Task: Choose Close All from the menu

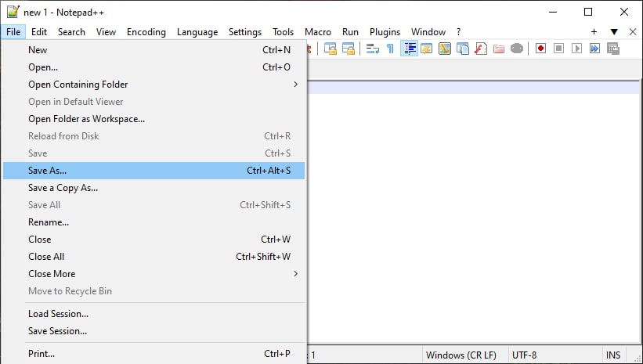Action: [154, 257]
